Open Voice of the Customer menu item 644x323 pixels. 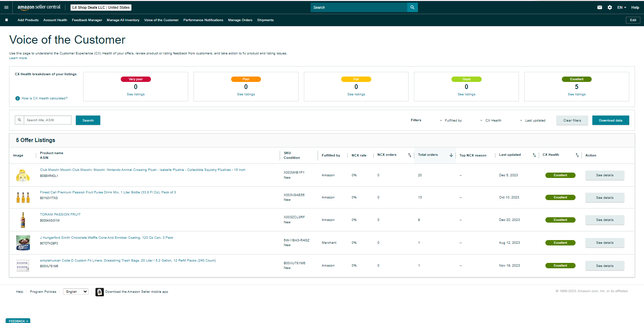coord(161,20)
